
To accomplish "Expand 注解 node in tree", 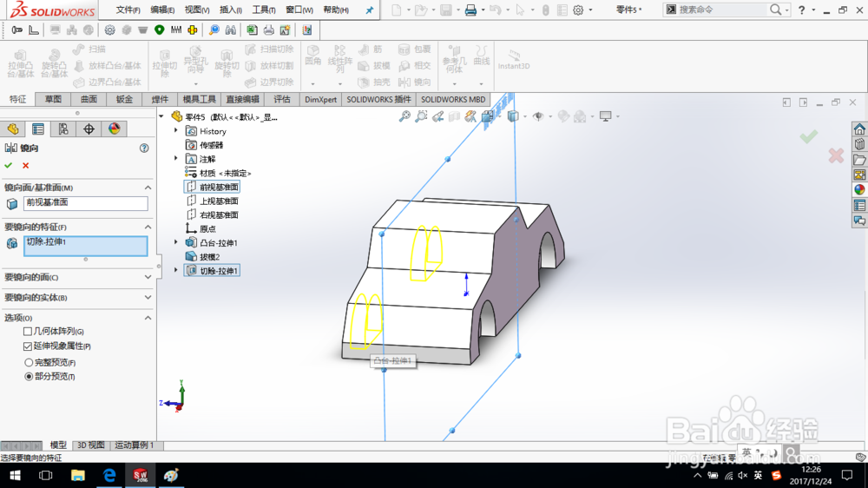I will click(176, 158).
